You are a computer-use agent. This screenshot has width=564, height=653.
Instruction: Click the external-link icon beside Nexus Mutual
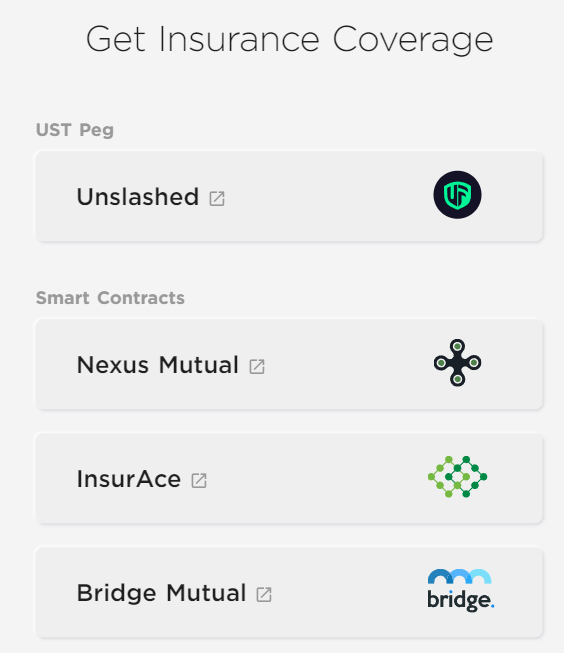(x=257, y=366)
